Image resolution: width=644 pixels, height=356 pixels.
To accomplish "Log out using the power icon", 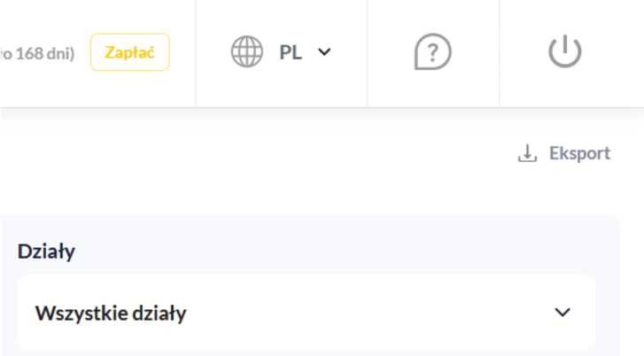I will 564,52.
